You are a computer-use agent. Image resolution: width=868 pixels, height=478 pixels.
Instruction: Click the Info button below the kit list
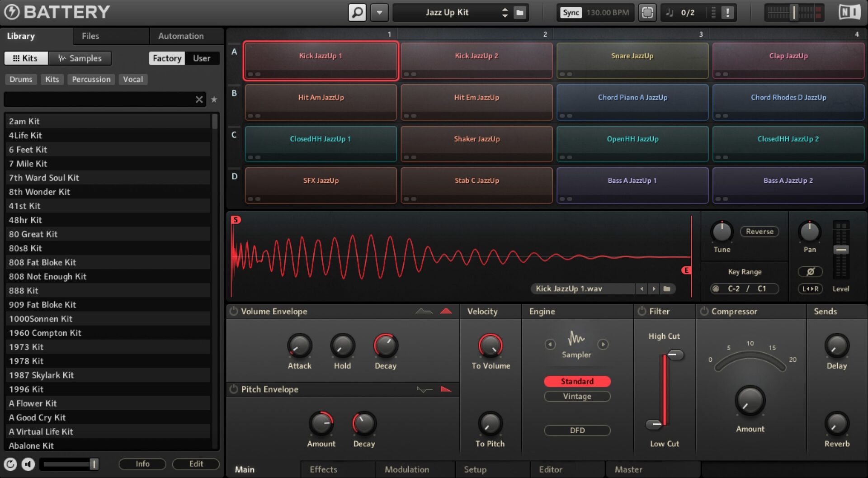(x=142, y=464)
